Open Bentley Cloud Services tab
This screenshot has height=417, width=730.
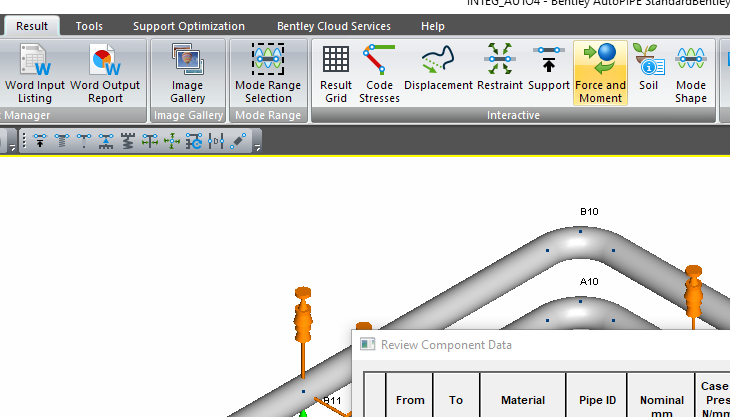334,26
